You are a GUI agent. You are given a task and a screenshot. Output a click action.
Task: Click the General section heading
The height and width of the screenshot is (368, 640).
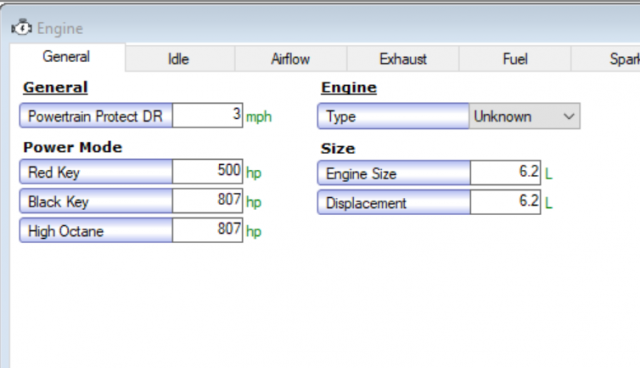pyautogui.click(x=56, y=88)
